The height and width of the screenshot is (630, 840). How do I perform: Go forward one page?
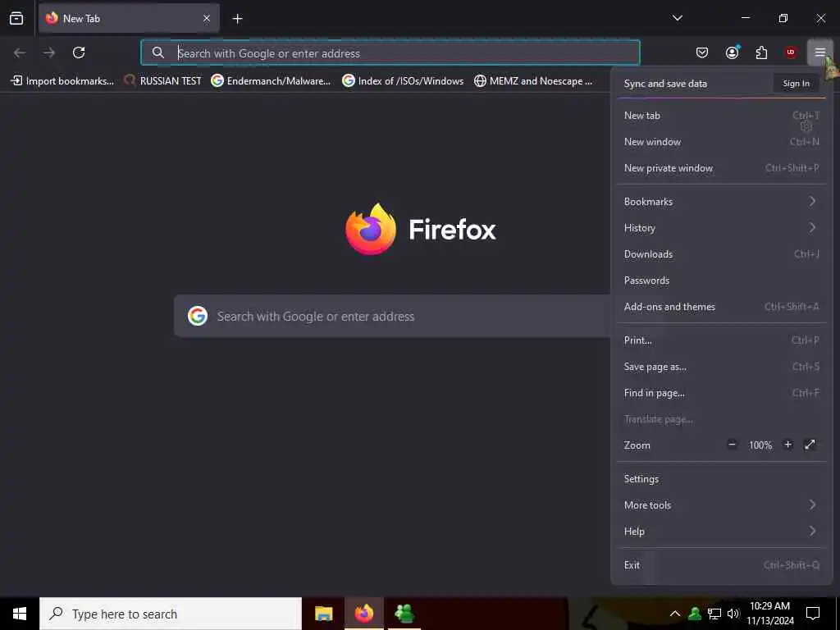49,52
